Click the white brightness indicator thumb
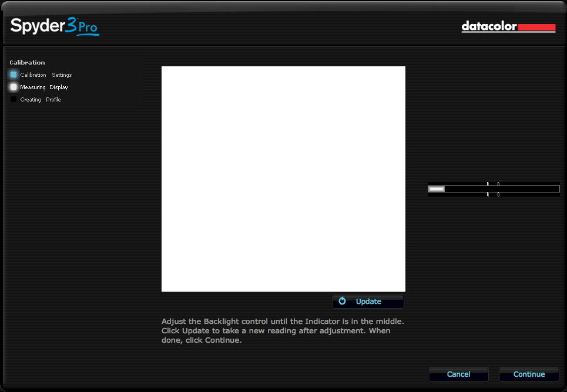Screen dimensions: 567x392 tap(437, 189)
